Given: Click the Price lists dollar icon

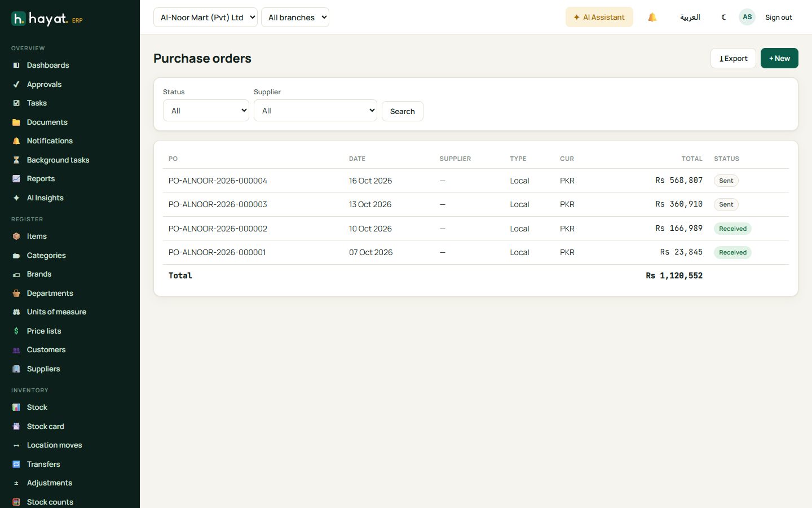Looking at the screenshot, I should tap(16, 331).
